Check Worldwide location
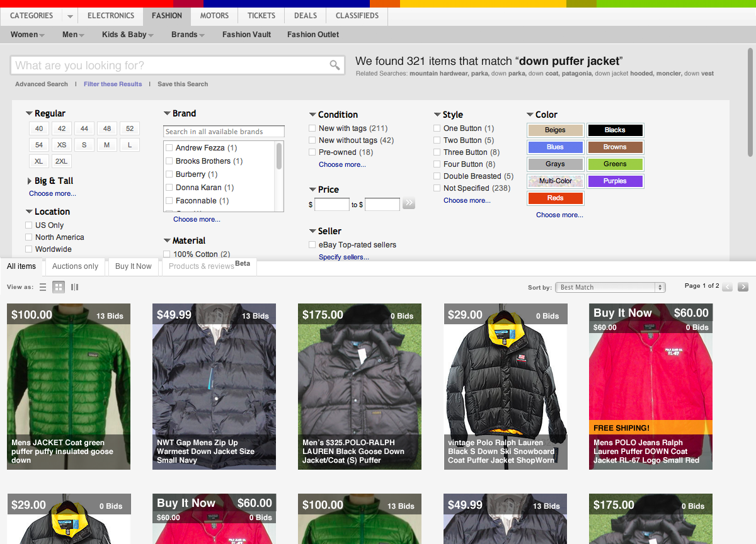 pos(28,249)
